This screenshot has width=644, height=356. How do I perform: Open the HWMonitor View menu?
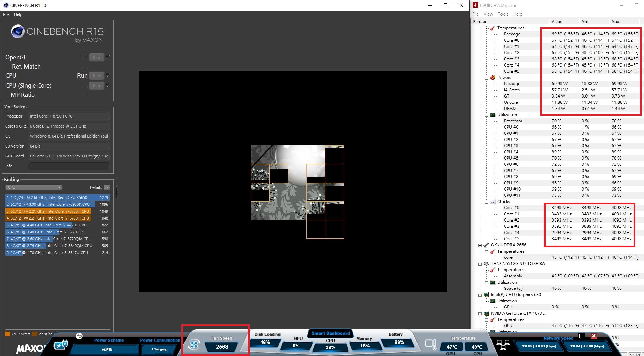point(488,14)
